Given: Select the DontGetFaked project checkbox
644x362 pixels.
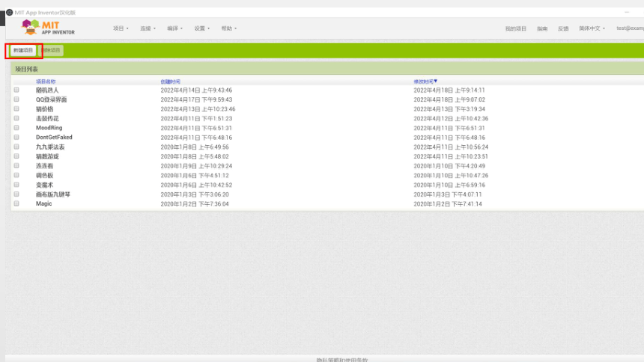Looking at the screenshot, I should (16, 137).
